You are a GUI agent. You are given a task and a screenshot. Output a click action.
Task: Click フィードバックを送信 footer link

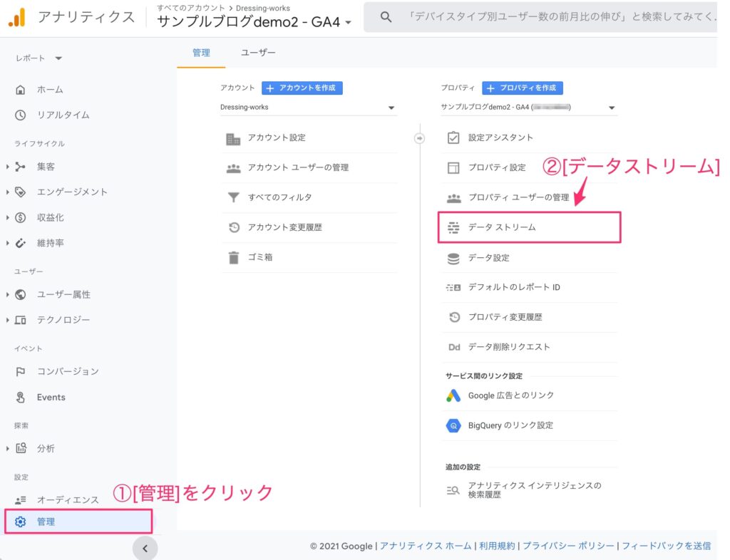point(667,546)
